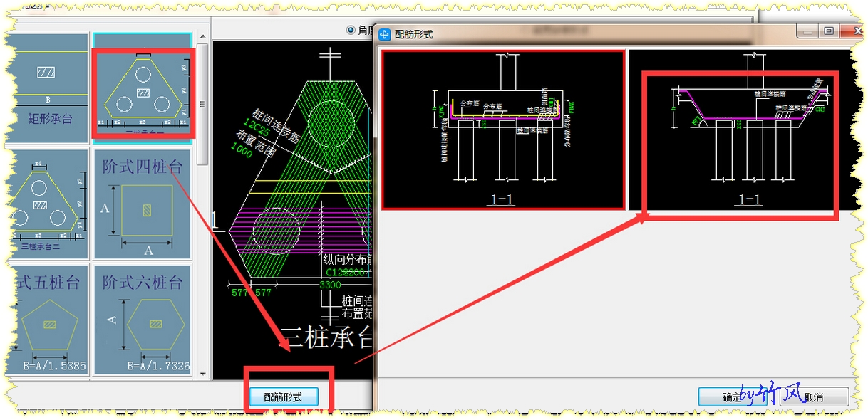Click the green 1000 range value

point(240,150)
